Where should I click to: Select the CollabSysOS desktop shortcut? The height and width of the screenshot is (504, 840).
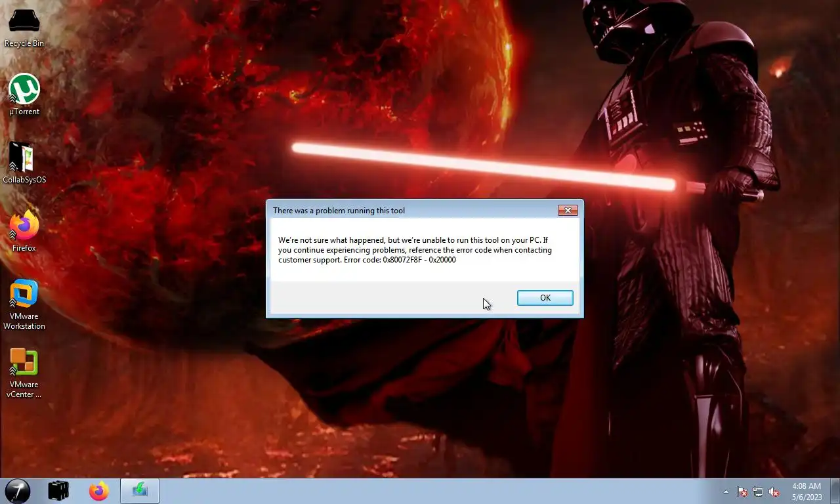point(24,163)
